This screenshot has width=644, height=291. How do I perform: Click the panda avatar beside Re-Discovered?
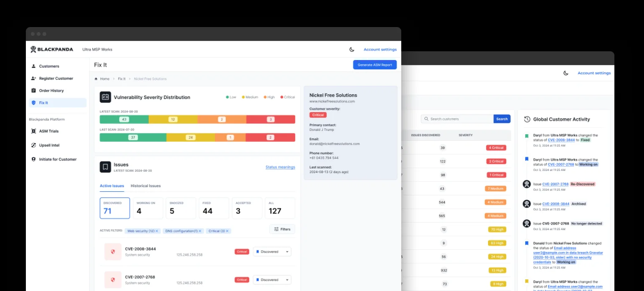pos(527,184)
